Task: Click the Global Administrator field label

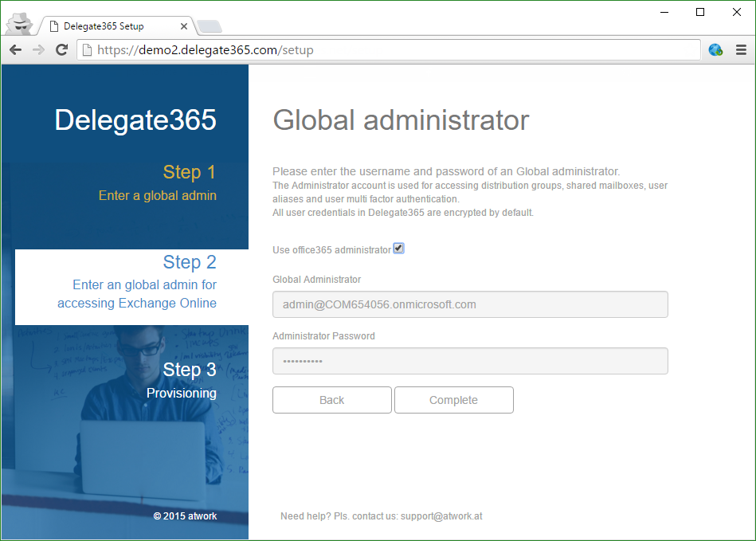Action: pyautogui.click(x=317, y=280)
